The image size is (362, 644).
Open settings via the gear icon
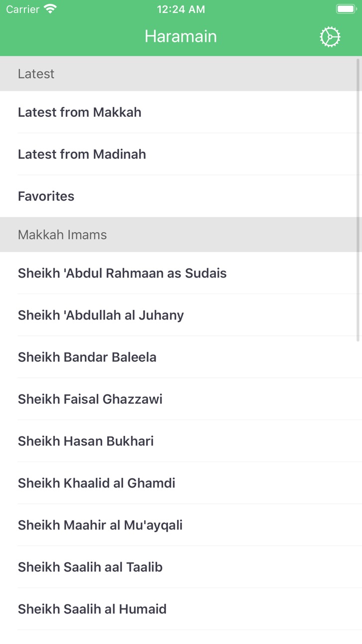330,37
